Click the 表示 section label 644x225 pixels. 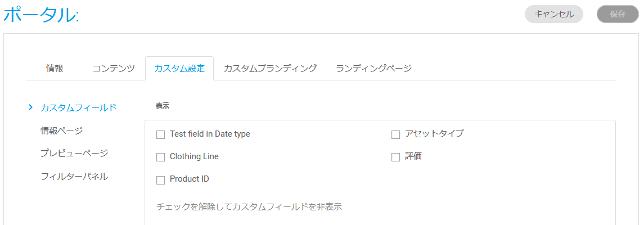pos(163,105)
